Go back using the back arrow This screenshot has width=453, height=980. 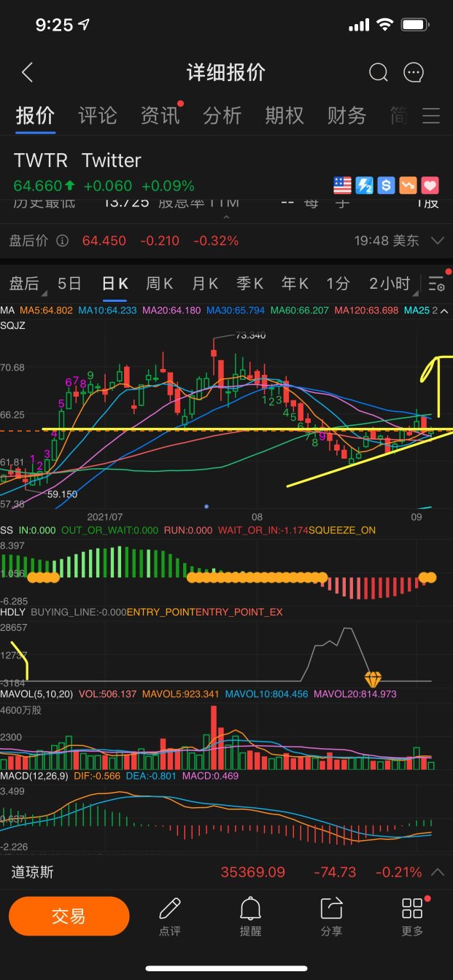click(28, 72)
